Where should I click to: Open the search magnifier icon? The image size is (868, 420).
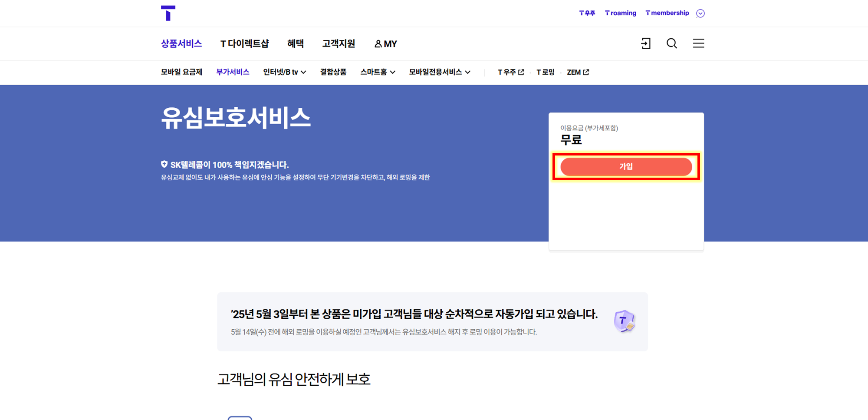672,43
